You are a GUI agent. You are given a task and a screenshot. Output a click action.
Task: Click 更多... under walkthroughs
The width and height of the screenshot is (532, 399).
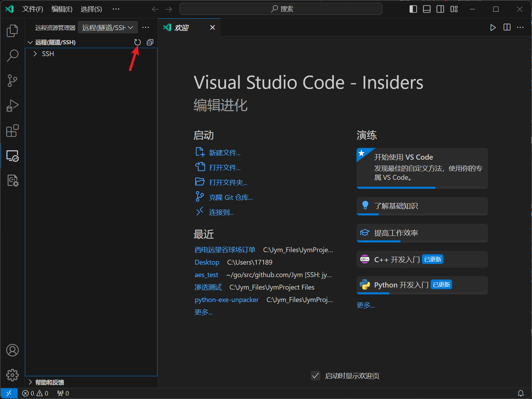[366, 305]
